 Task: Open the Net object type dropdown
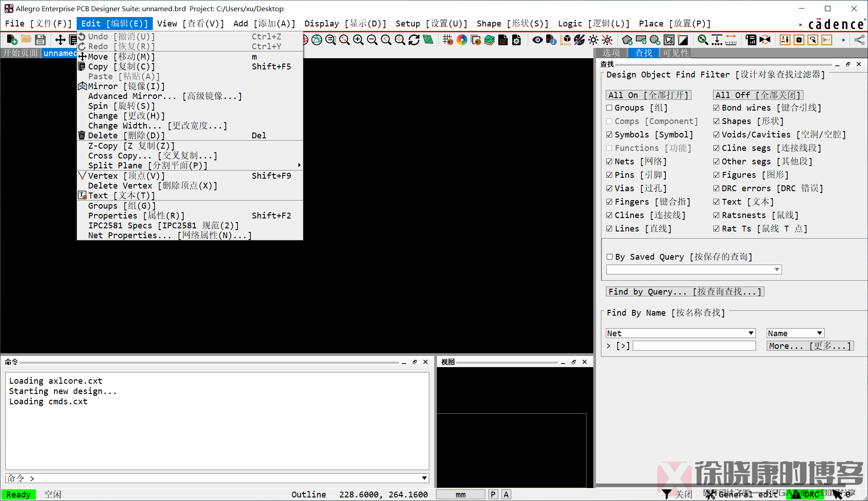751,333
